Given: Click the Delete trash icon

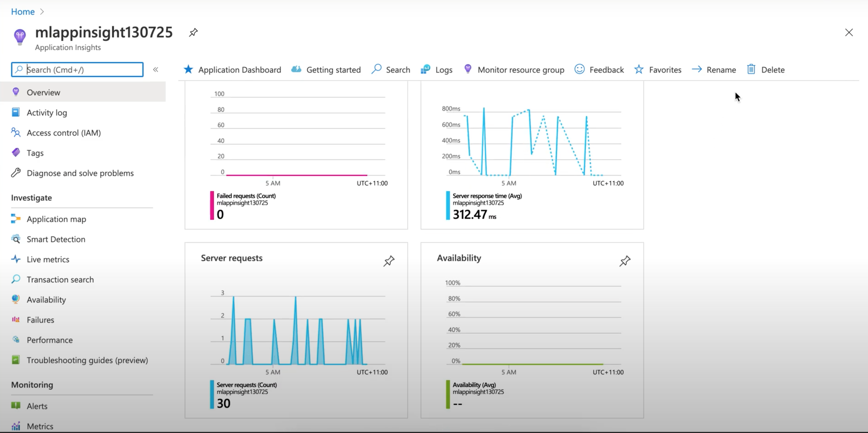Looking at the screenshot, I should (751, 69).
